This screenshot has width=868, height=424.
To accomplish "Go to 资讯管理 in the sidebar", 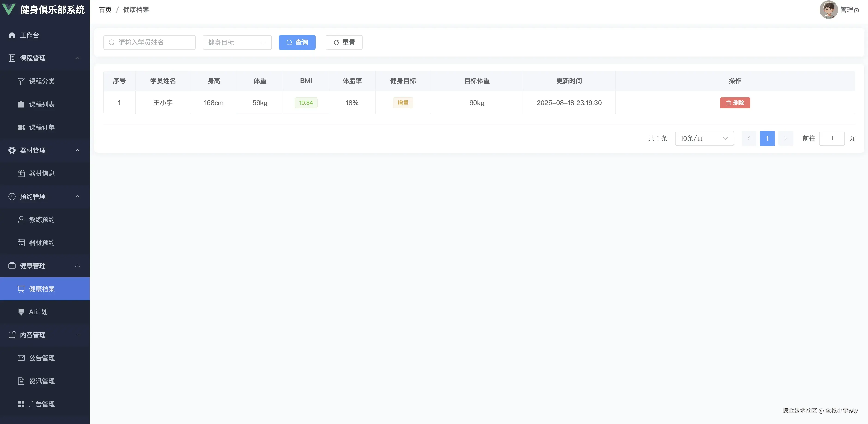I will tap(42, 381).
